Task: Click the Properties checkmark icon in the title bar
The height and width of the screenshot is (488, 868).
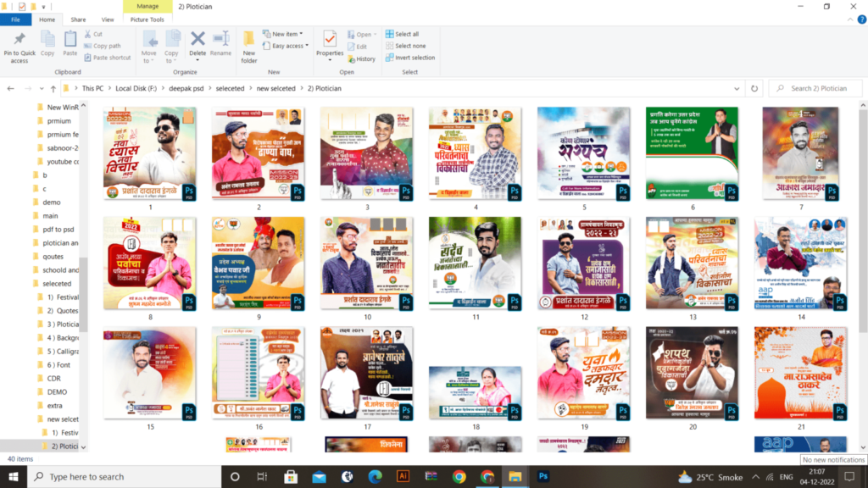Action: (21, 7)
